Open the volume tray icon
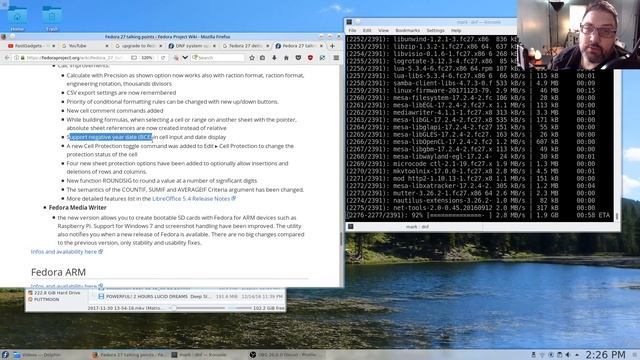Viewport: 640px width, 360px height. point(568,355)
